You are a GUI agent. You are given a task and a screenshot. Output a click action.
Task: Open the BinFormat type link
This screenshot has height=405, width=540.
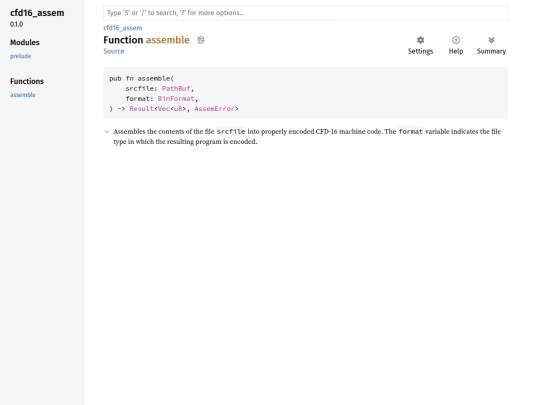pyautogui.click(x=176, y=98)
